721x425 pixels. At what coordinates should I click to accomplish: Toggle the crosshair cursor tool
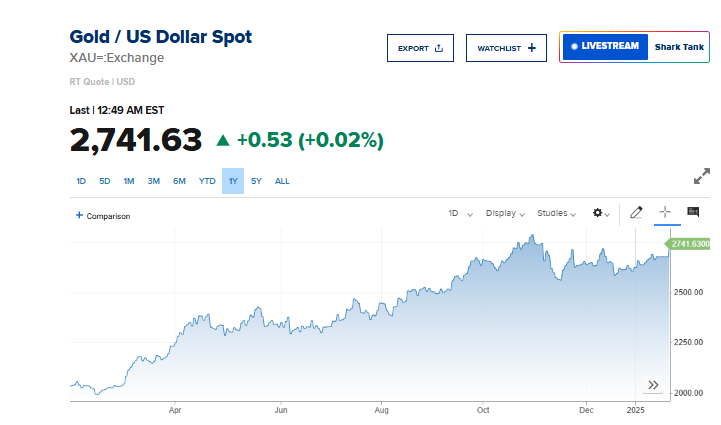(x=665, y=213)
